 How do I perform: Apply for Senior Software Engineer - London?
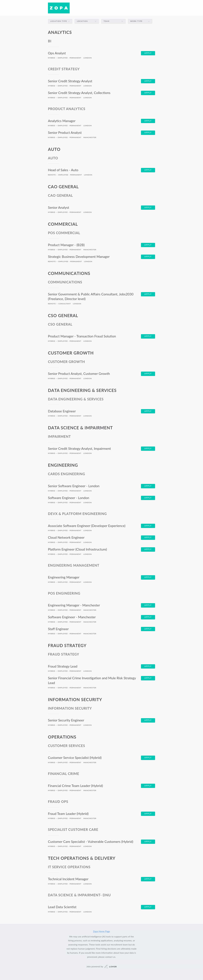tap(148, 486)
